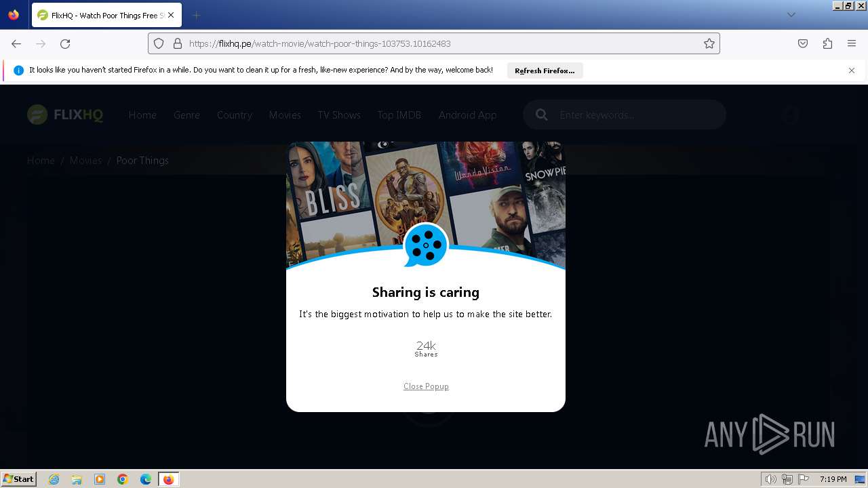The image size is (868, 488).
Task: Click the 24k Shares counter
Action: (426, 348)
